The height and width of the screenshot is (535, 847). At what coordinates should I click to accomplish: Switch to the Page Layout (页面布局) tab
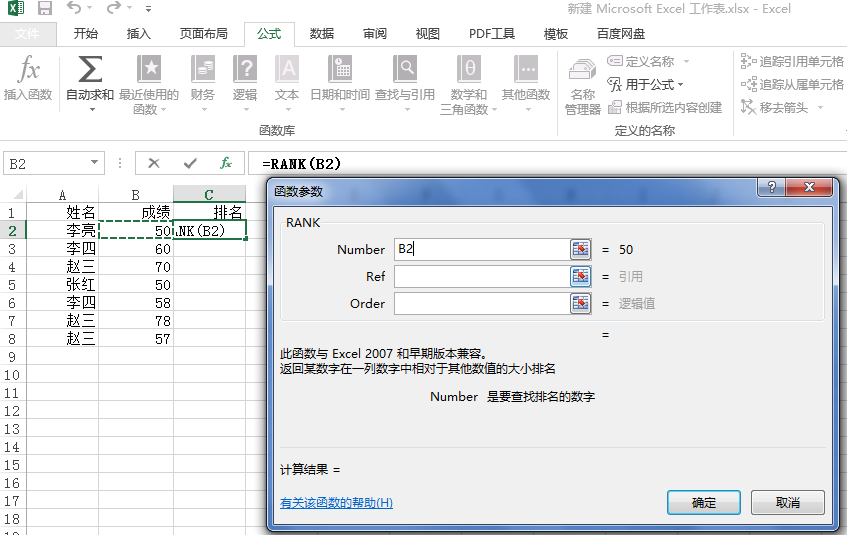pyautogui.click(x=204, y=34)
